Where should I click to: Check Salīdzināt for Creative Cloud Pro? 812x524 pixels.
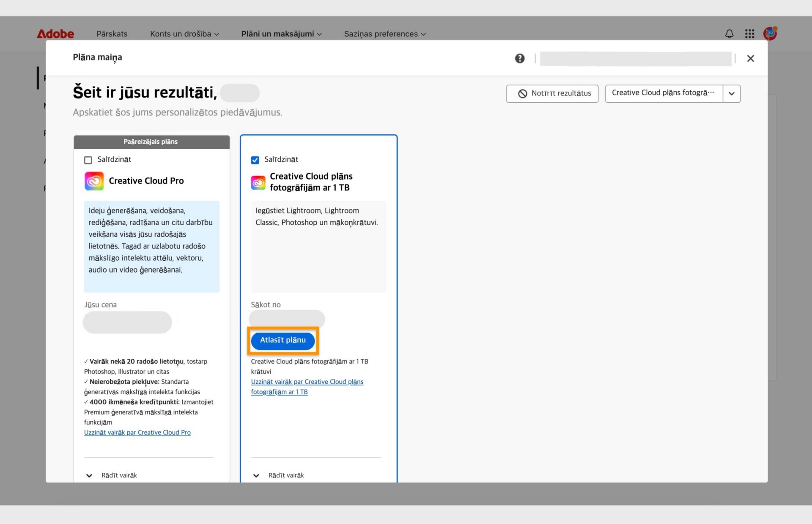click(x=88, y=160)
